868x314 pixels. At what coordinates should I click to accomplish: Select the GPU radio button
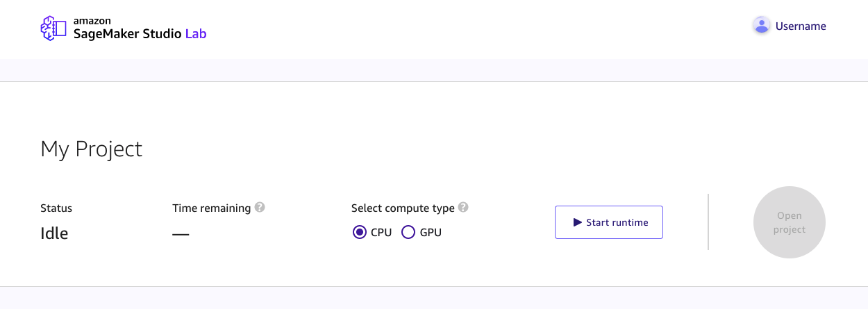pyautogui.click(x=408, y=232)
